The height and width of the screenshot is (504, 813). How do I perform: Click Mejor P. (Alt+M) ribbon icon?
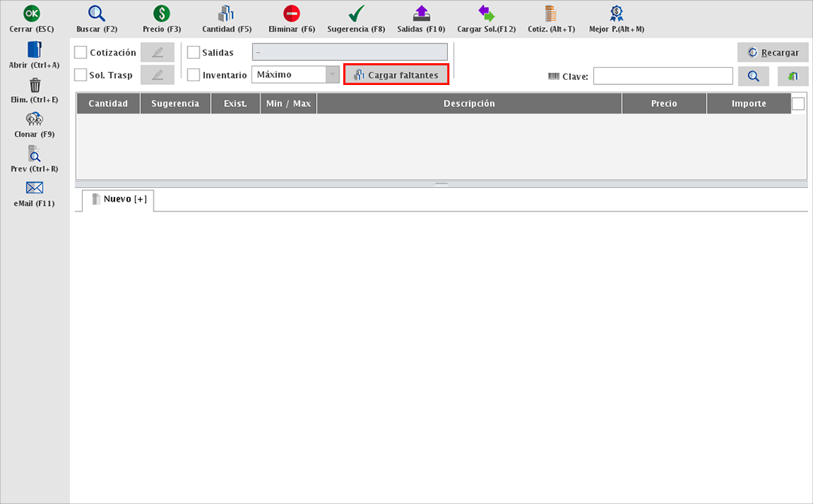(x=617, y=14)
